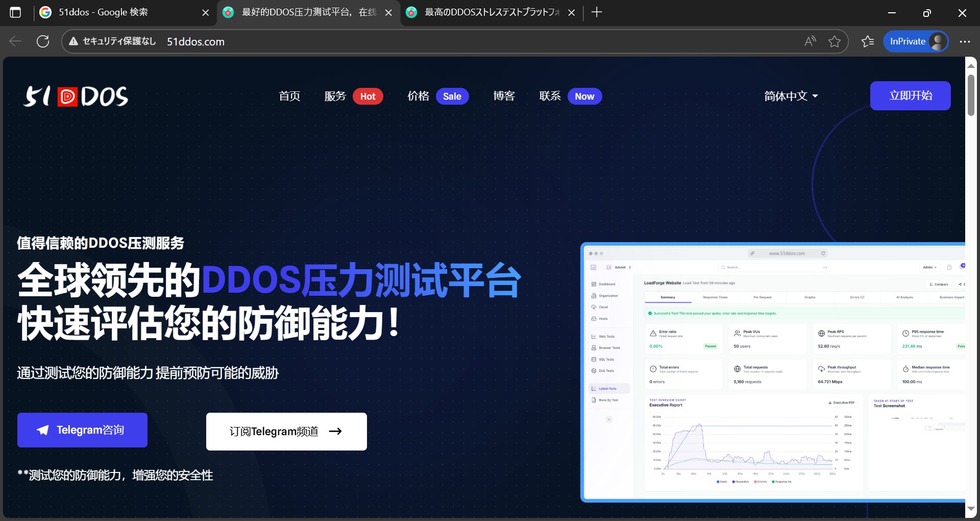Open a new tab with plus icon
The height and width of the screenshot is (521, 980).
pos(597,12)
